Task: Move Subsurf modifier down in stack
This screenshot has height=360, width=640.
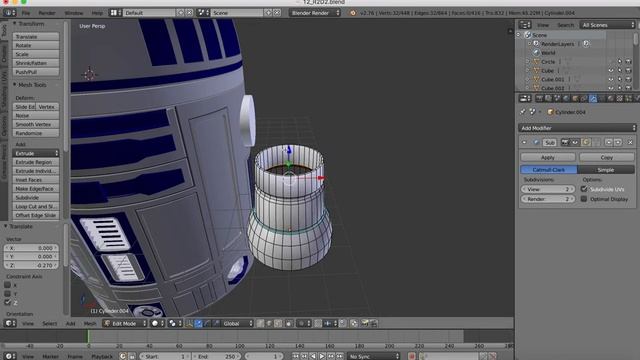Action: point(618,142)
